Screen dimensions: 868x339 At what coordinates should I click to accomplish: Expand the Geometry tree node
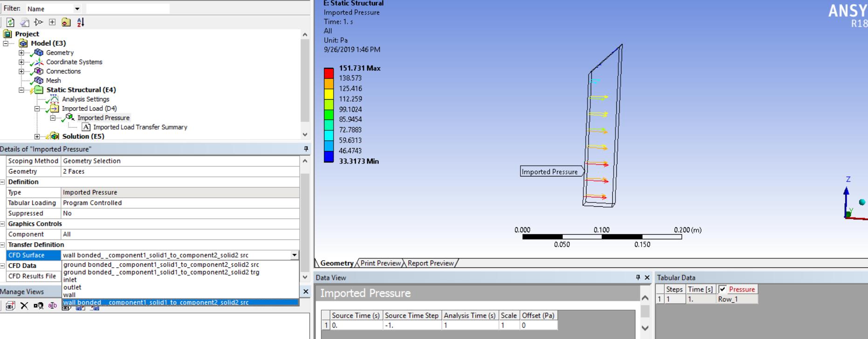[21, 53]
